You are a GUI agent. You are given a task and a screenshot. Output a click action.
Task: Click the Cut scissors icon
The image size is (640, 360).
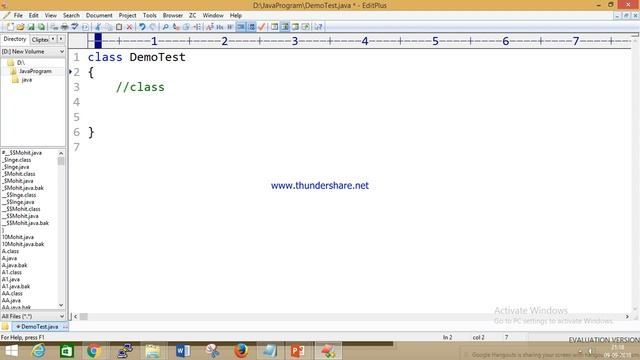[98, 27]
